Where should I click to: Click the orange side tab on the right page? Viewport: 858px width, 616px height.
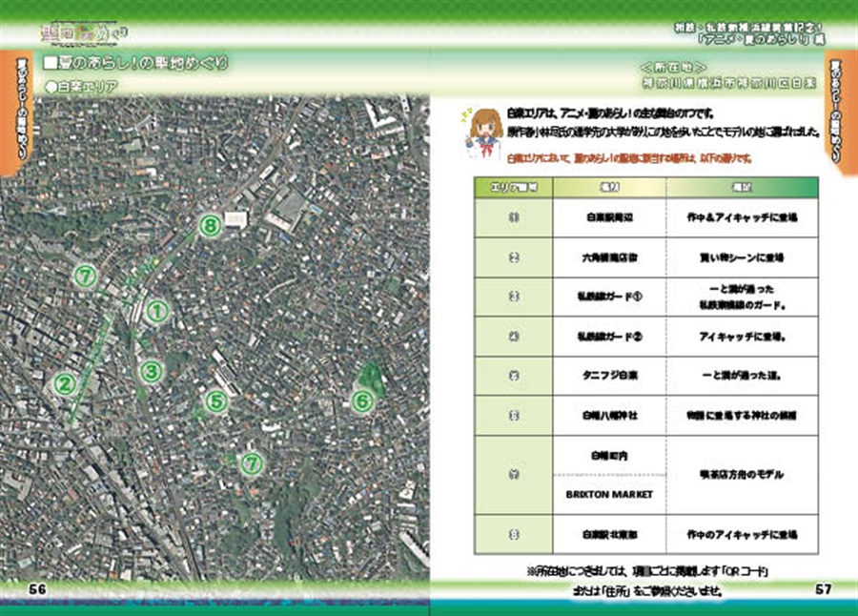click(842, 113)
